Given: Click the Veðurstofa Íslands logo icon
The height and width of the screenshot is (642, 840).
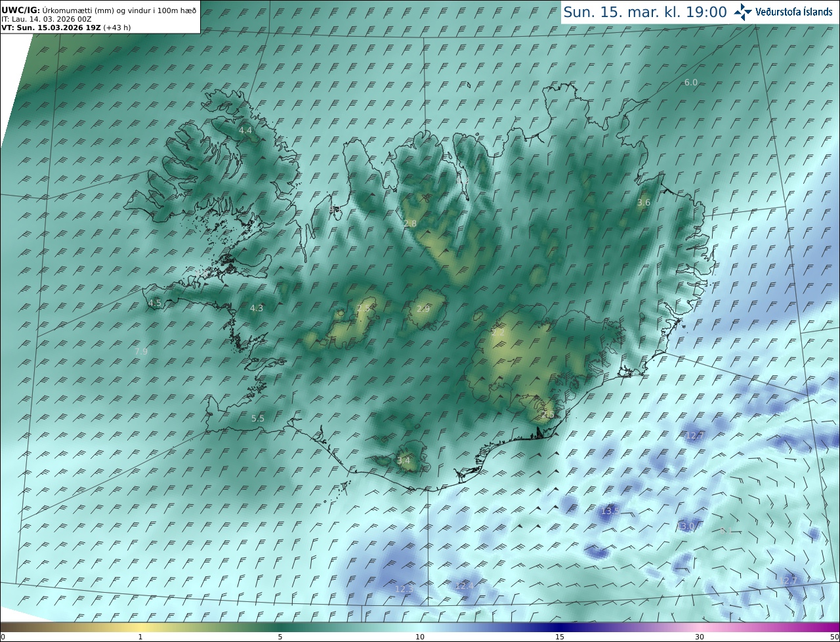Looking at the screenshot, I should (x=743, y=12).
